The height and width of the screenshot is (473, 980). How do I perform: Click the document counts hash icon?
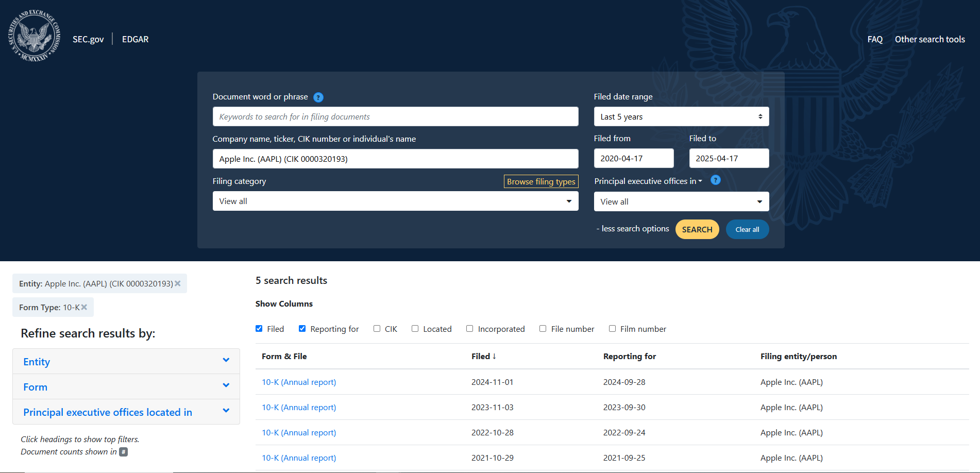(x=124, y=452)
